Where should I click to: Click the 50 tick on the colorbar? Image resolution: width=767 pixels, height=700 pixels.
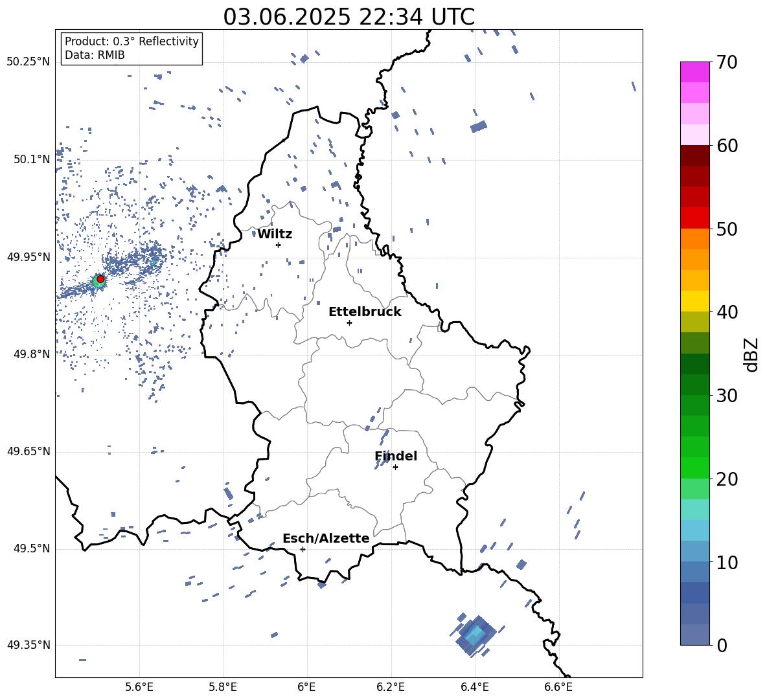[x=727, y=229]
